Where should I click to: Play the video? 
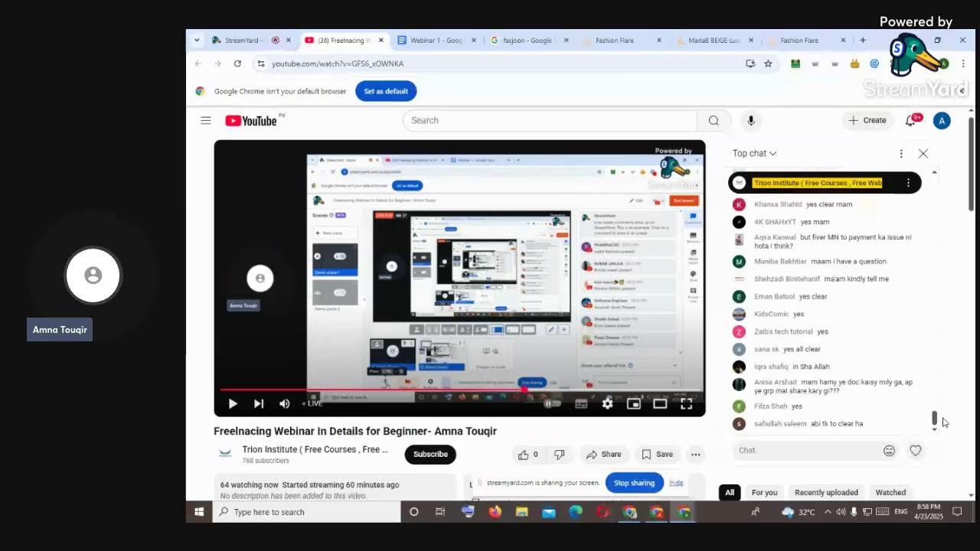[x=233, y=403]
